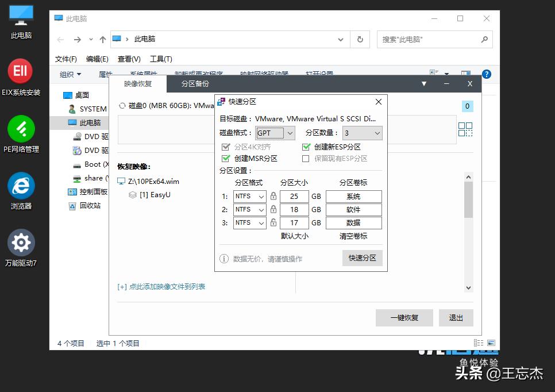Screen dimensions: 555x392
Task: Edit the 系统 volume label field
Action: (354, 196)
